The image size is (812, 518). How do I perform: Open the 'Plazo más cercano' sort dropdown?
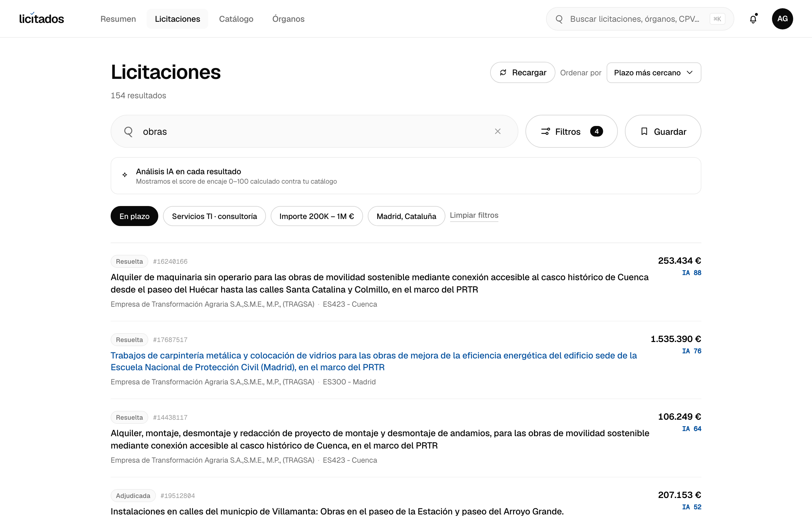click(x=653, y=72)
